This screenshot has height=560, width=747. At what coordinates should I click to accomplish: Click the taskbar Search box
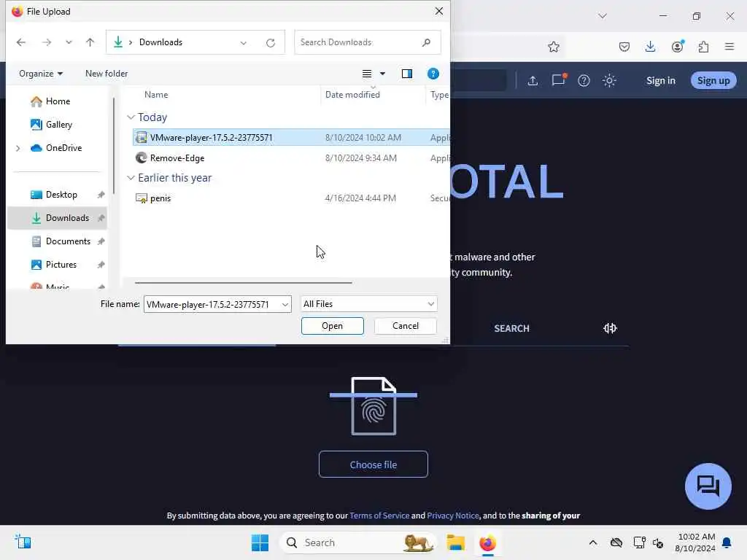click(x=358, y=542)
